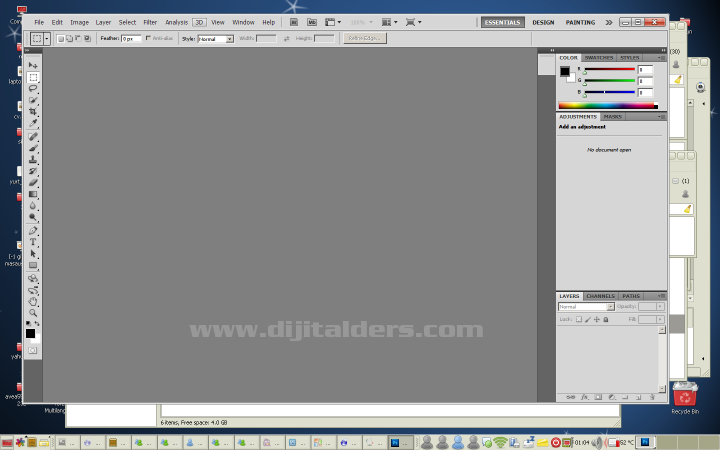Select the Eraser tool
This screenshot has width=720, height=450.
(33, 182)
